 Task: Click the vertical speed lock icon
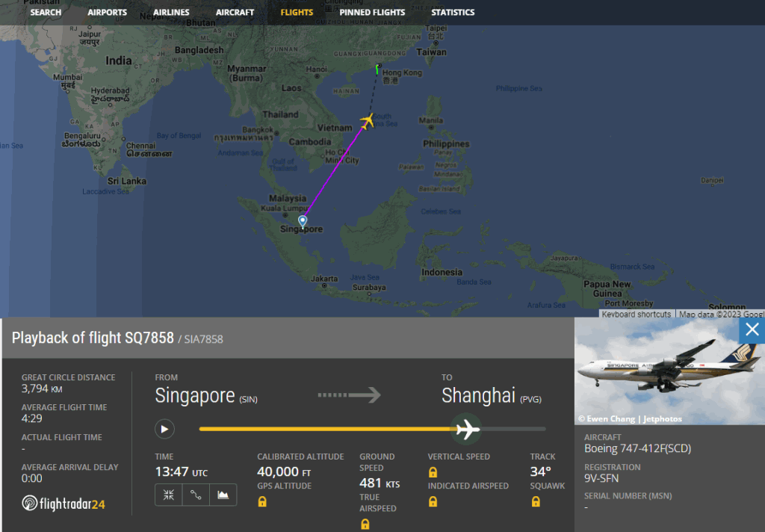click(433, 472)
